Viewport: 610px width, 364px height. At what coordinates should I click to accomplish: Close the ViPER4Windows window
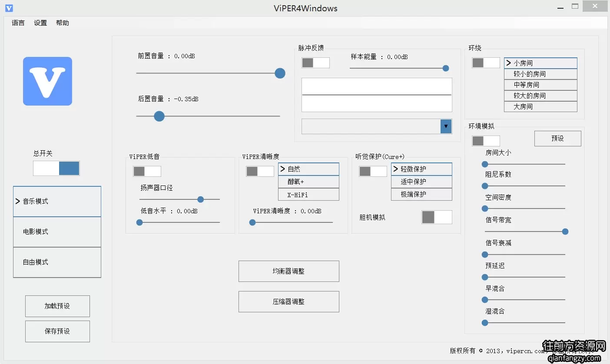point(595,7)
